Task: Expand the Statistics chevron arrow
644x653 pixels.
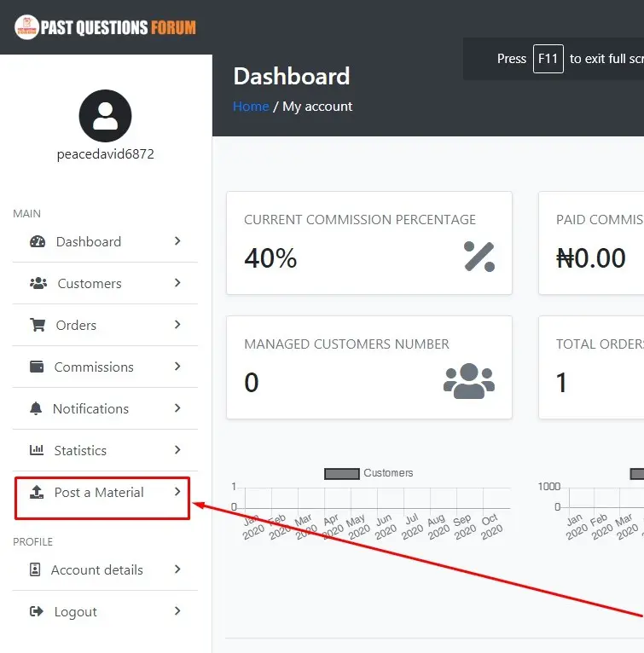Action: (x=177, y=450)
